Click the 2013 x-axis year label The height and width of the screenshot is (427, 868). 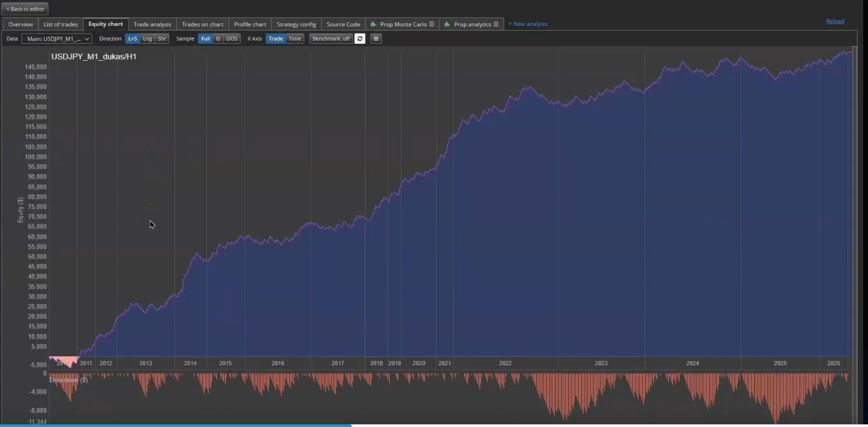146,363
